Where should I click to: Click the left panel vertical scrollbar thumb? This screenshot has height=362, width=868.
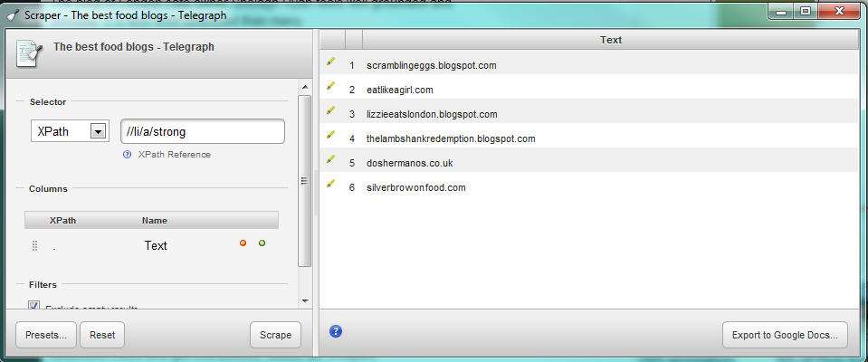pos(304,180)
